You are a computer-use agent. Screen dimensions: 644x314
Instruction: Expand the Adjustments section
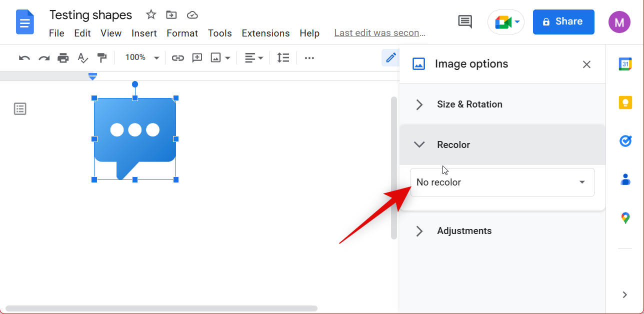point(502,231)
